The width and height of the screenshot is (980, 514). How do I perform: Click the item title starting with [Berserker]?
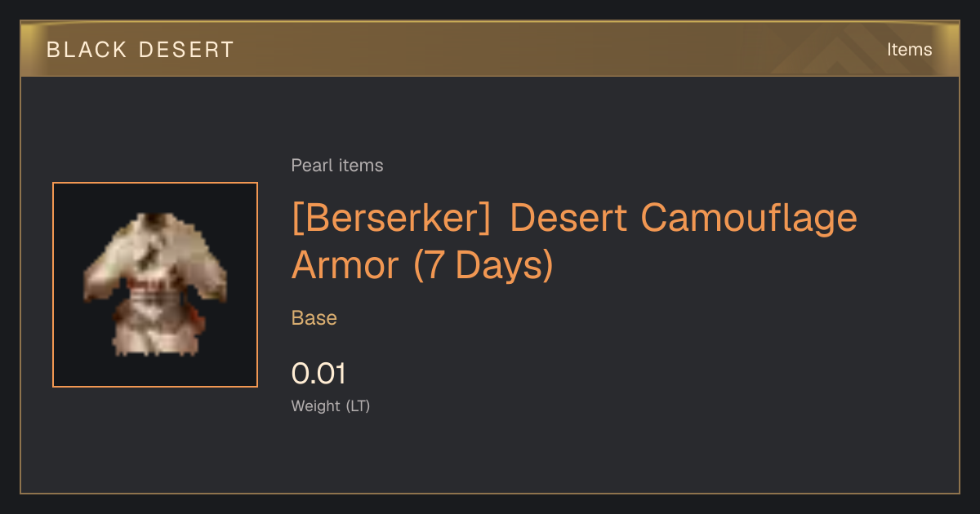click(574, 241)
